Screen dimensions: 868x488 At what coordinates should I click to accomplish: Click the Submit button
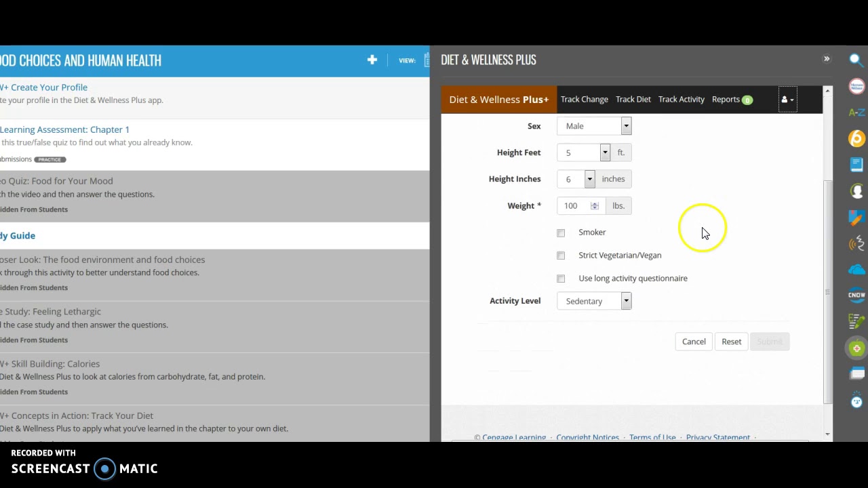[x=770, y=342]
